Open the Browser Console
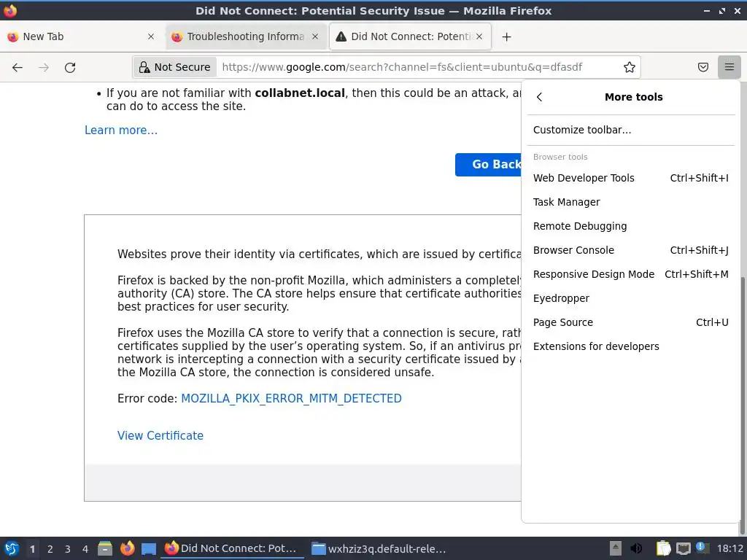The width and height of the screenshot is (747, 560). pyautogui.click(x=631, y=250)
